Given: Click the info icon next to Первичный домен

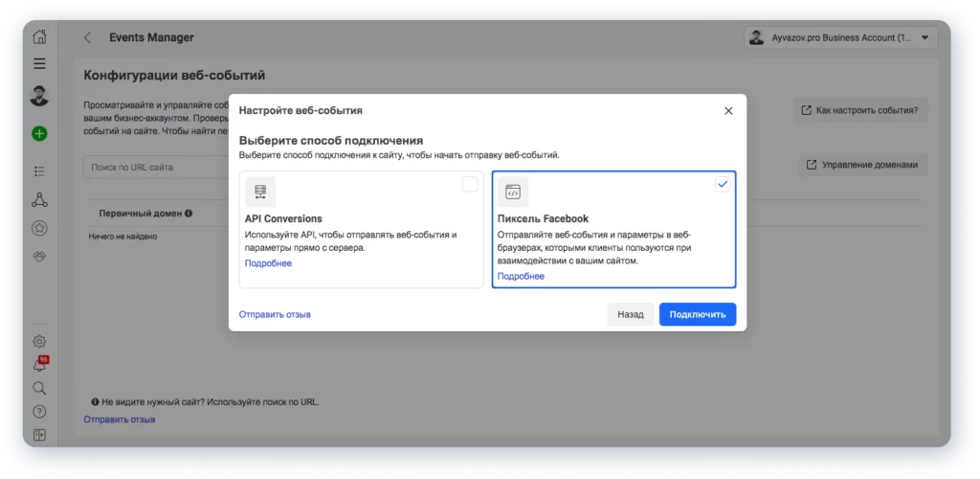Looking at the screenshot, I should click(x=189, y=214).
